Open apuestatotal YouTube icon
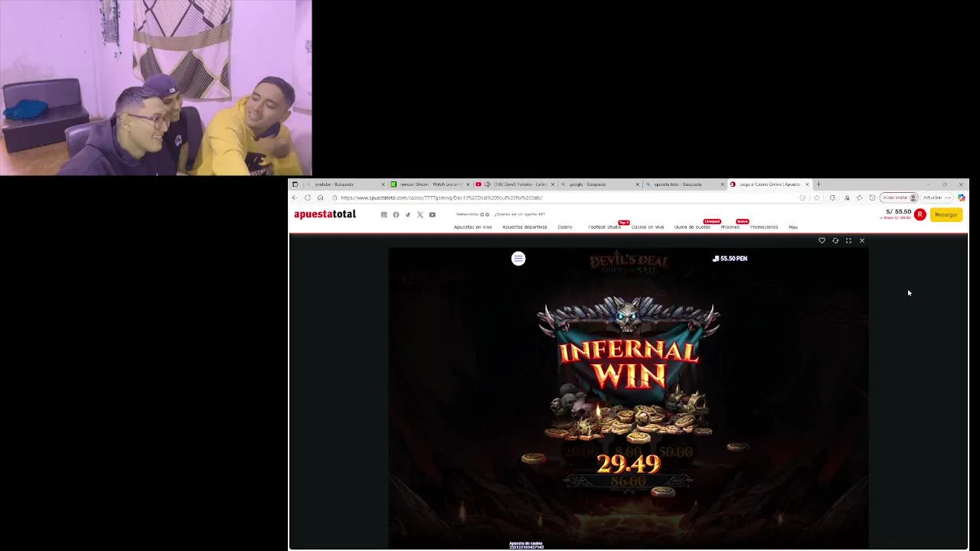 pyautogui.click(x=433, y=215)
